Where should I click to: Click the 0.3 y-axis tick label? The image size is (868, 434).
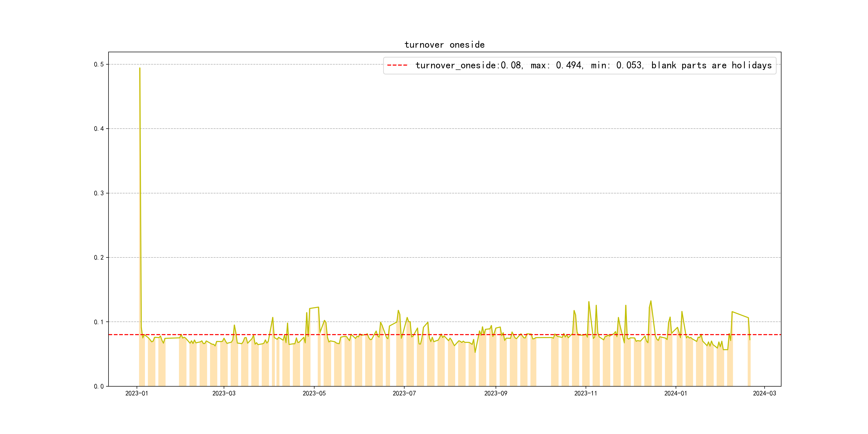coord(99,193)
